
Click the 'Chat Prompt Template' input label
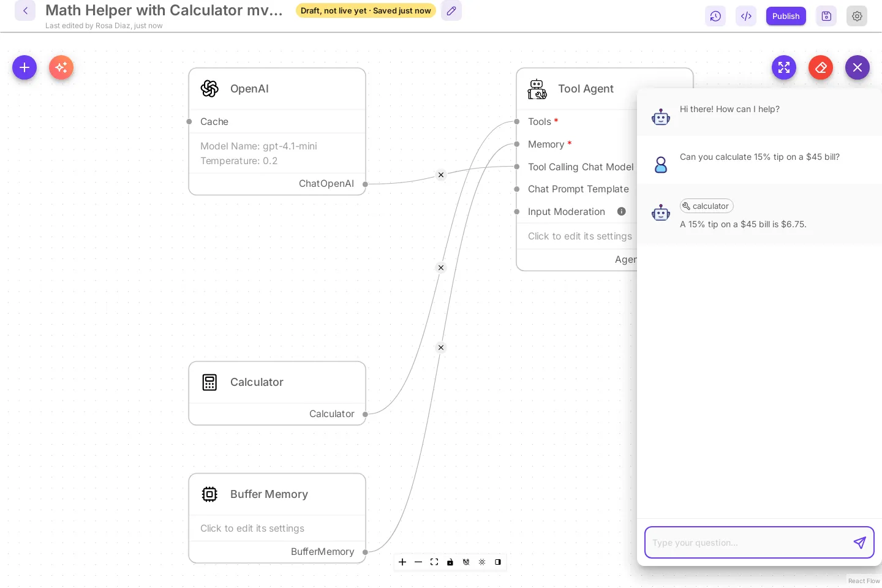tap(578, 189)
